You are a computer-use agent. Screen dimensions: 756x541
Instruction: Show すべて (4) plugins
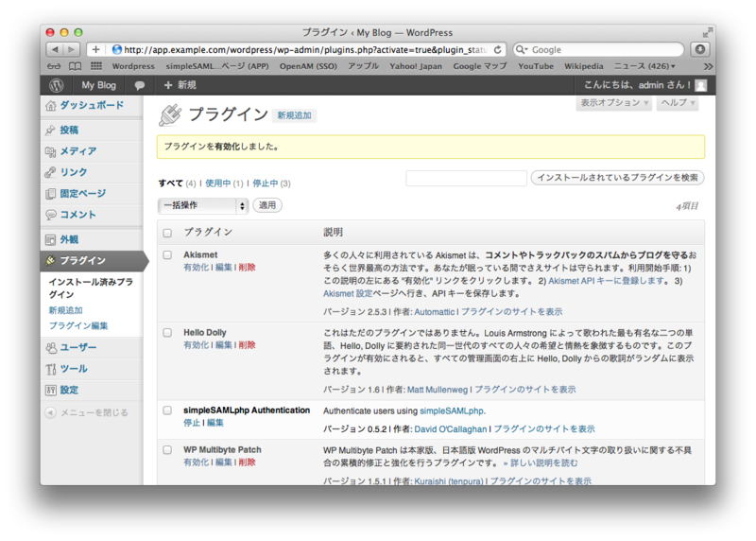tap(177, 183)
